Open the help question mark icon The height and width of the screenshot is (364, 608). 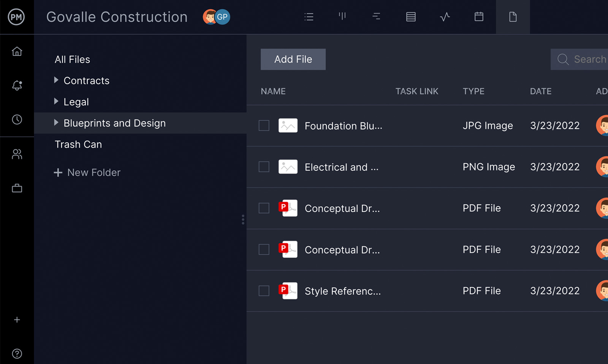17,353
